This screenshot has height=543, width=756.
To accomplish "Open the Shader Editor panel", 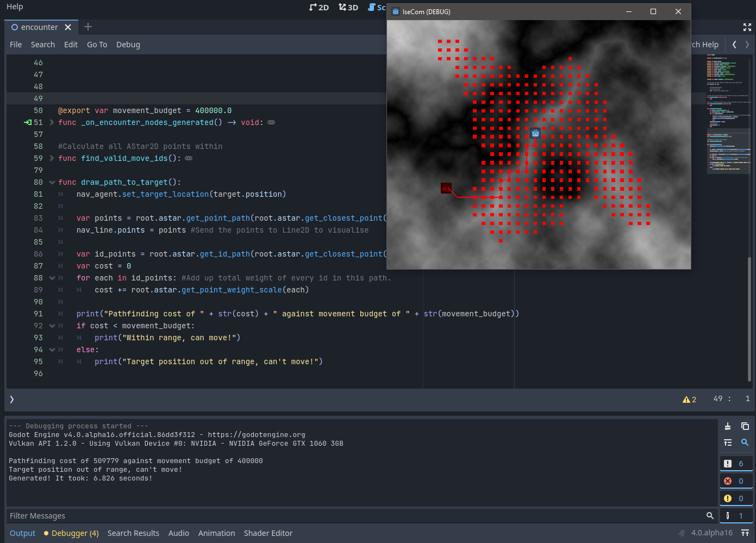I will (x=268, y=533).
